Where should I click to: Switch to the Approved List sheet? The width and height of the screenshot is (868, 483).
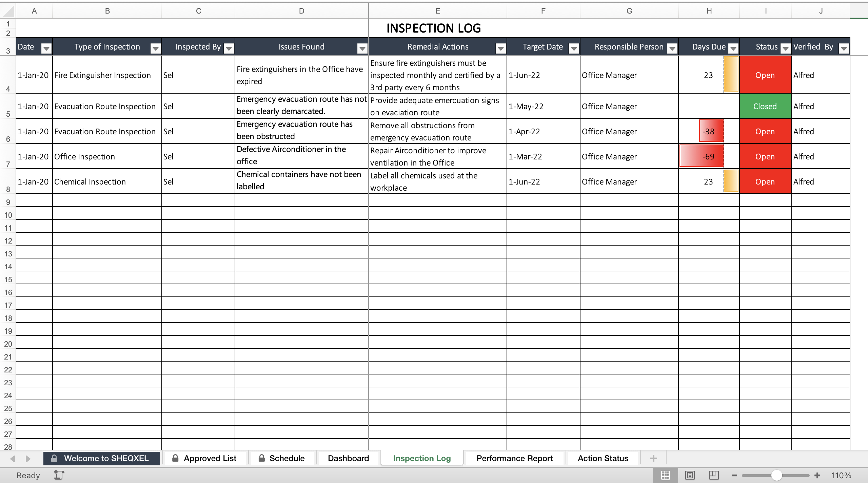(205, 458)
